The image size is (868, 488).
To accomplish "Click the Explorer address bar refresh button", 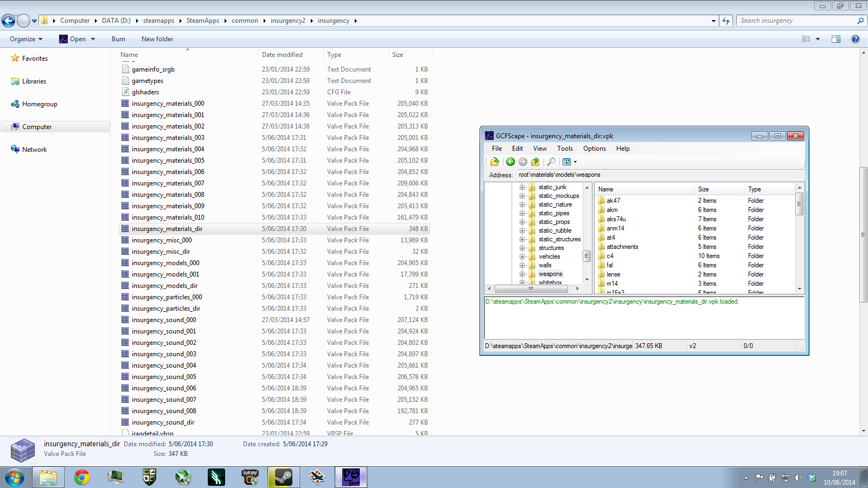I will tap(726, 21).
